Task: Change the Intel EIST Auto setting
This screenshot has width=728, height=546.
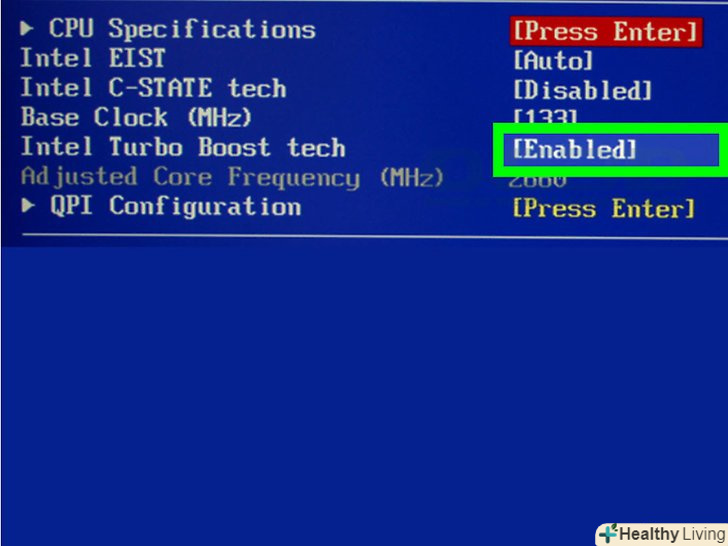Action: (553, 60)
